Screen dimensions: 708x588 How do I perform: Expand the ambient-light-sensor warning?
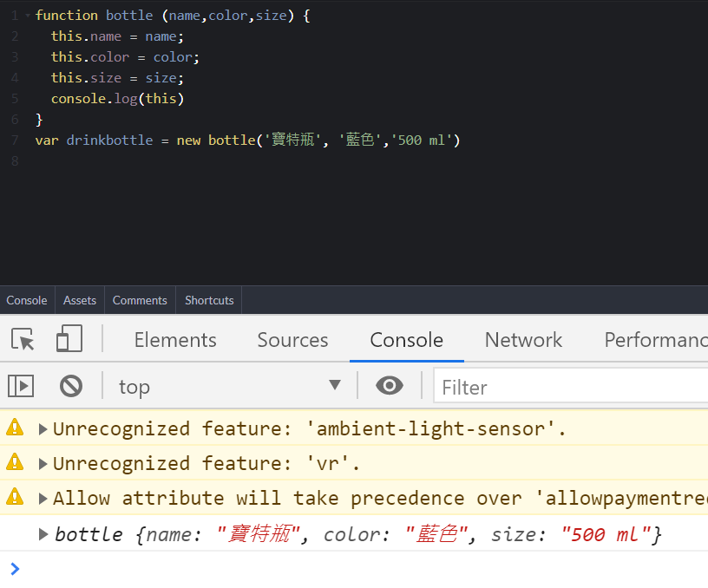pyautogui.click(x=43, y=428)
